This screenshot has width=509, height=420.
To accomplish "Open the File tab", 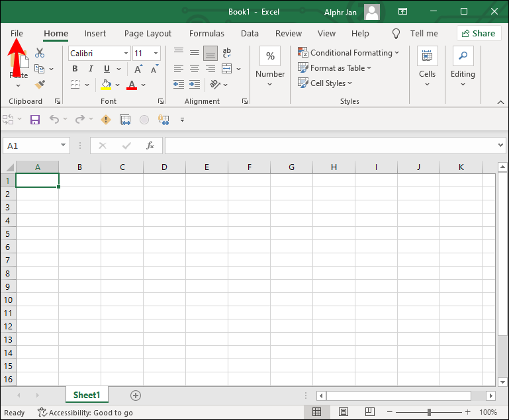I will [17, 33].
